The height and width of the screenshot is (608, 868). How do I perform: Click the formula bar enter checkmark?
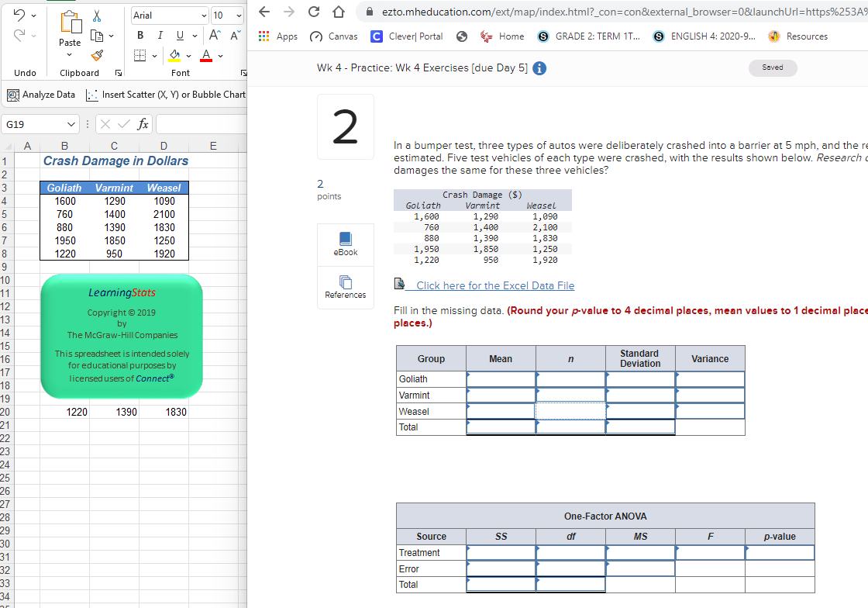pyautogui.click(x=124, y=125)
